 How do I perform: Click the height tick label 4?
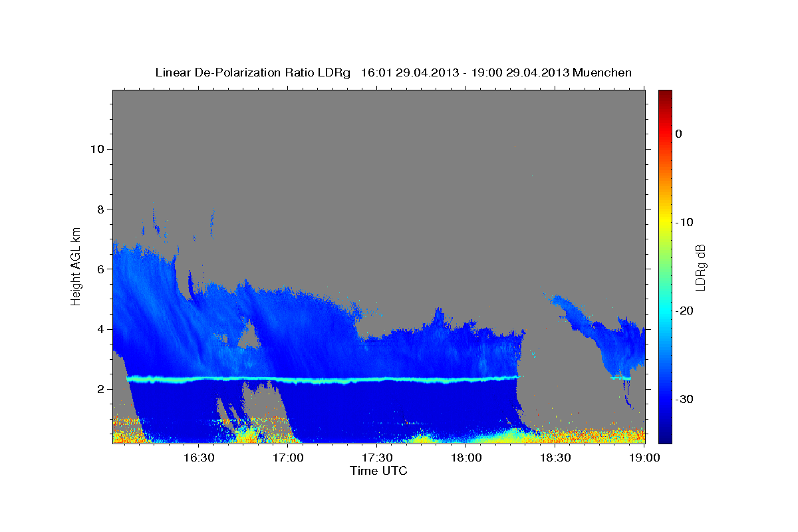tap(100, 329)
